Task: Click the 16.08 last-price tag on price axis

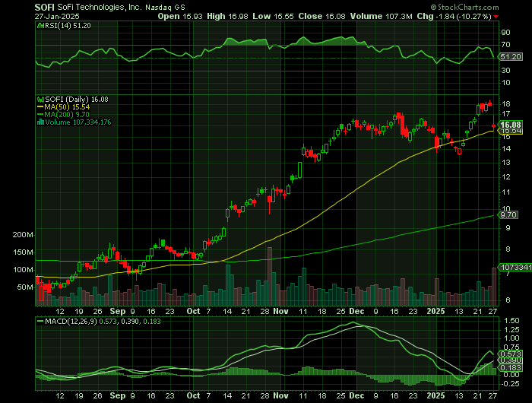Action: tap(511, 125)
